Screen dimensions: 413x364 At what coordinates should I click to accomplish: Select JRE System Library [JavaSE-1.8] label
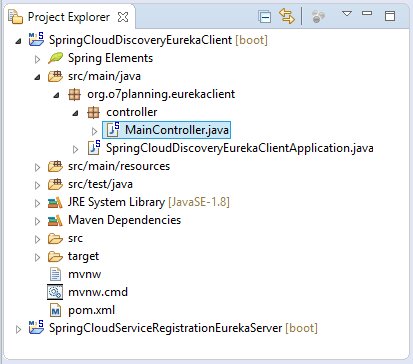149,202
